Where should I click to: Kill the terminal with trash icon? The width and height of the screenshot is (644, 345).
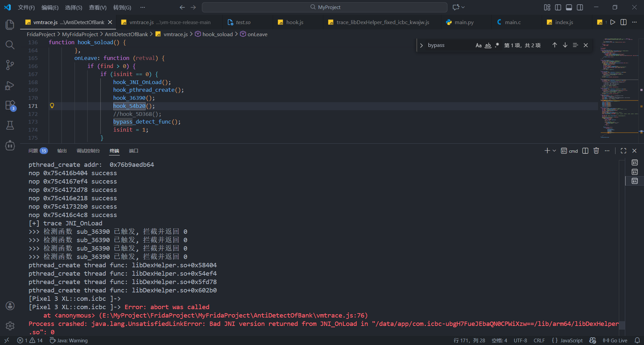[x=596, y=151]
